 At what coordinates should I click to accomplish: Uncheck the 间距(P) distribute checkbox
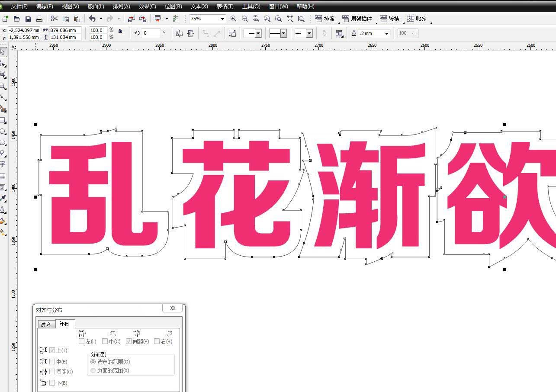(x=129, y=341)
